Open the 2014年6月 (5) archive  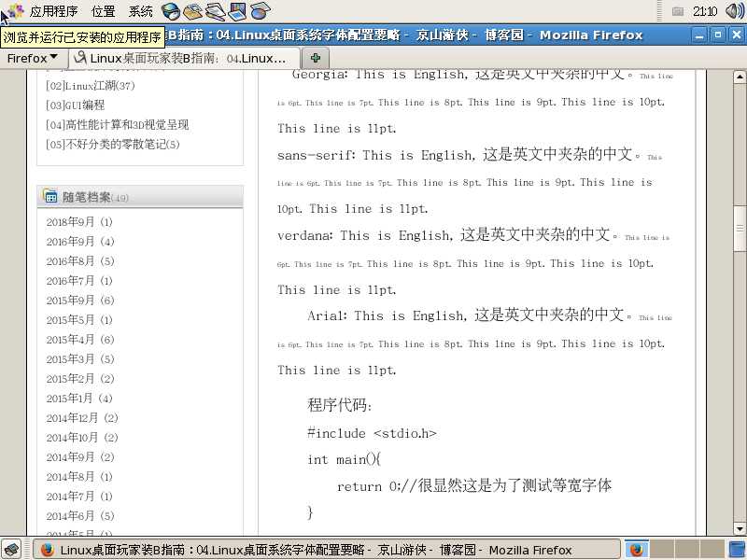pyautogui.click(x=80, y=516)
